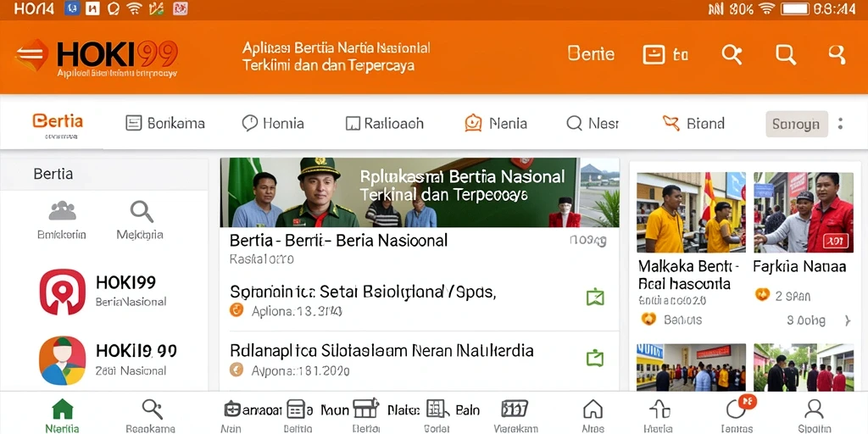Viewport: 868px width, 434px height.
Task: Click the Wi-Fi icon in status bar
Action: [766, 8]
